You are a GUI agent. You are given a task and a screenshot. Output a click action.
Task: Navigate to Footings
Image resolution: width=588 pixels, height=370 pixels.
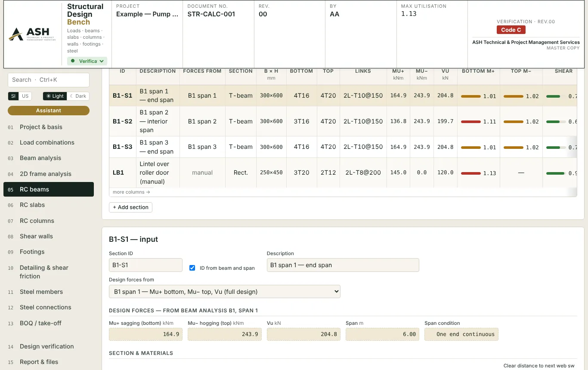click(49, 252)
